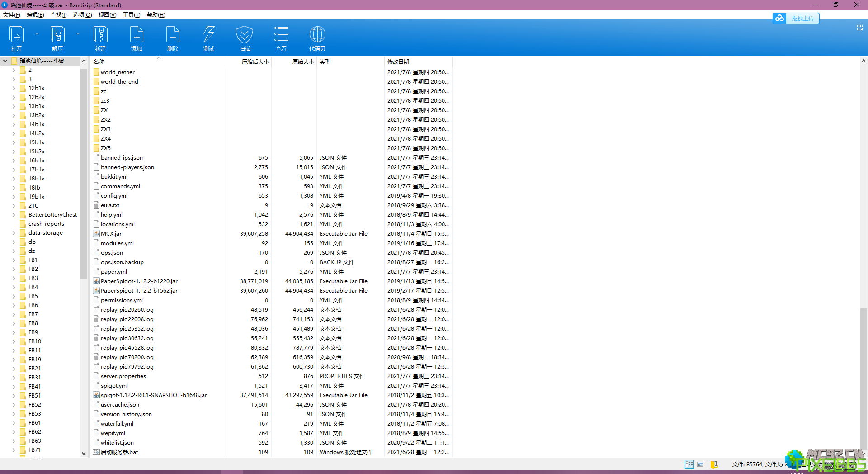This screenshot has height=474, width=868.
Task: Select ops.json.backup in the file list
Action: (x=271, y=262)
